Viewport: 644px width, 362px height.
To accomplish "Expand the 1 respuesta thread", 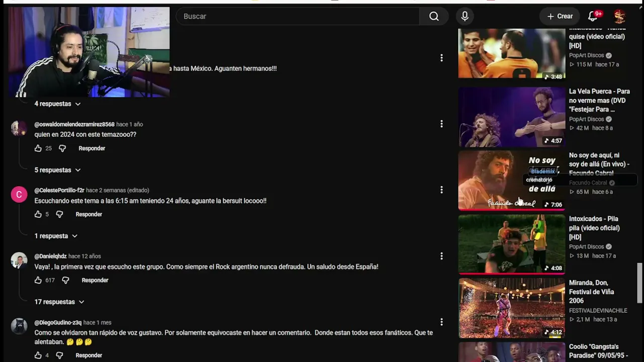I will click(x=56, y=236).
